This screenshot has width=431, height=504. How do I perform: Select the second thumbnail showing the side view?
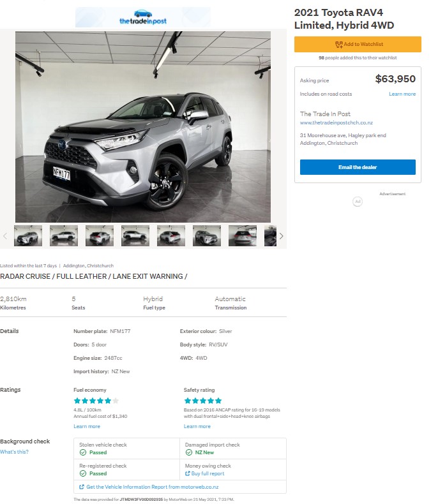[x=64, y=236]
